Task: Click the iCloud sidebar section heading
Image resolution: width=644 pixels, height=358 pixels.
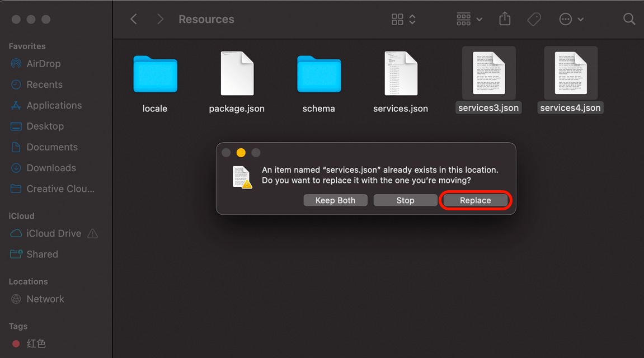Action: (x=21, y=216)
